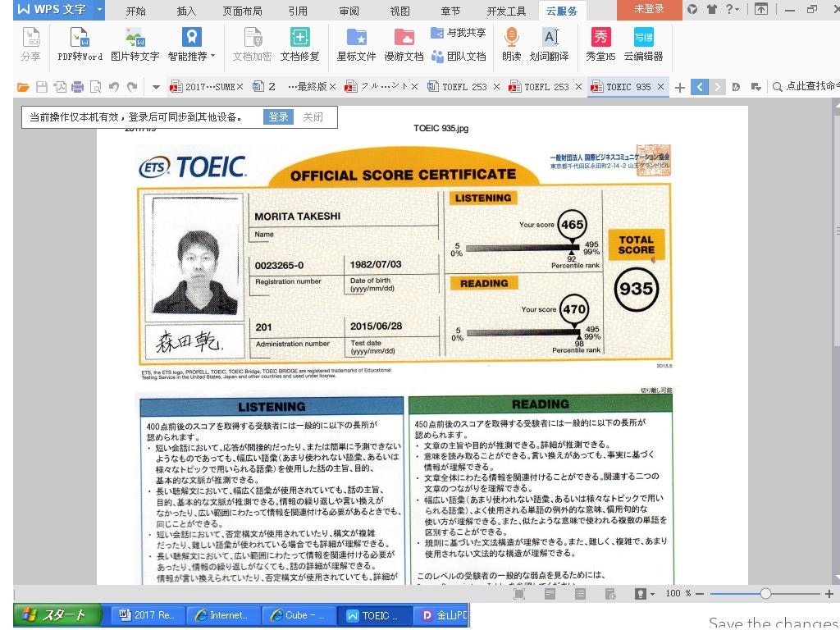The image size is (840, 630).
Task: Expand the WPS 文字 application menu arrow
Action: (98, 10)
